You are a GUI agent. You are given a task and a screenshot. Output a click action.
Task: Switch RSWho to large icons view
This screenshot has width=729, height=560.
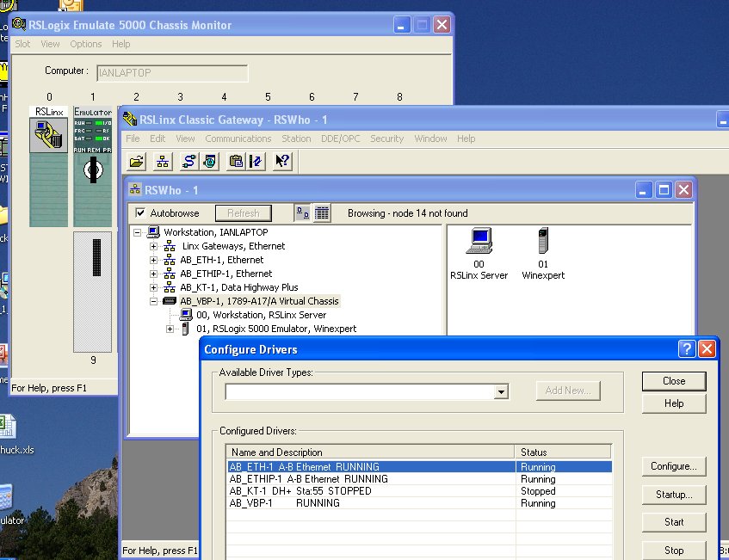tap(303, 213)
